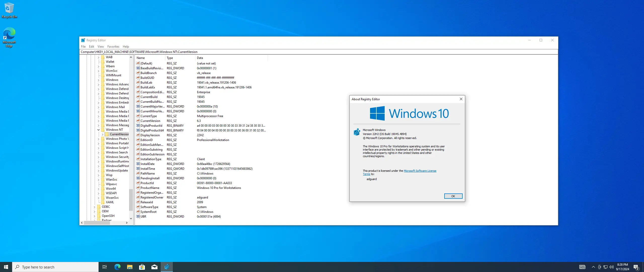Open the volume control tray icon
Image resolution: width=644 pixels, height=272 pixels.
pos(612,267)
